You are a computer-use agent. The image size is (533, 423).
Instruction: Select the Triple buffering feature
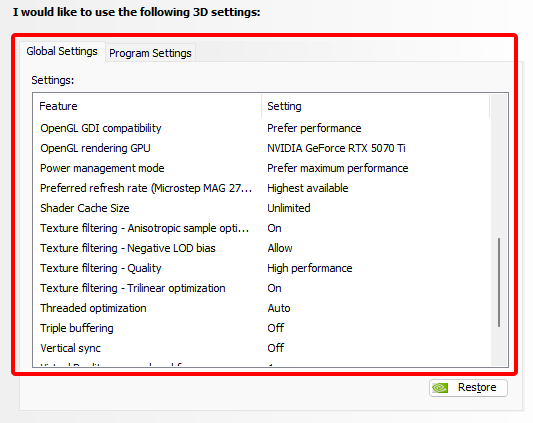tap(77, 328)
